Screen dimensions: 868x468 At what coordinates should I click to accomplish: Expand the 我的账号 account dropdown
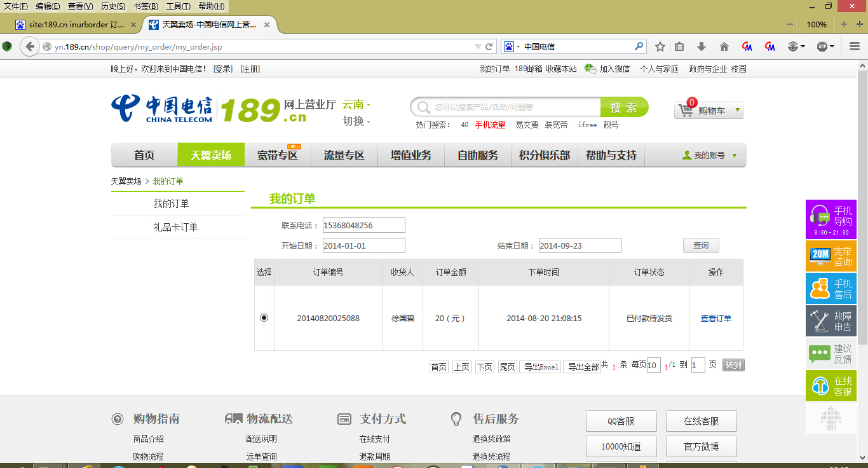tap(707, 155)
